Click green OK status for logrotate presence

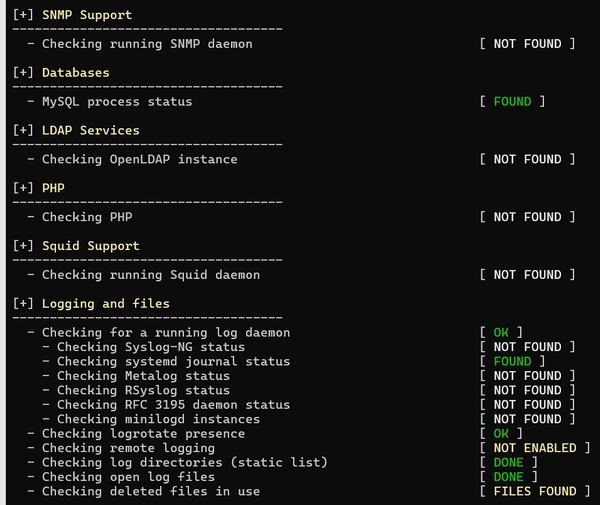coord(501,433)
